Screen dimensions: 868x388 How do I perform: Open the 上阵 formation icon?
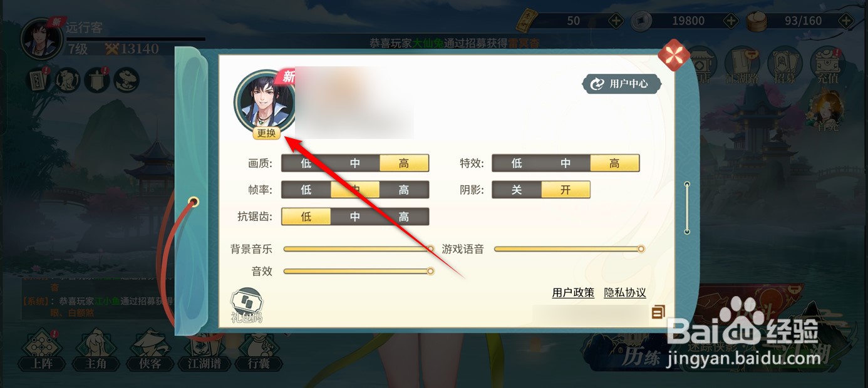click(x=41, y=351)
